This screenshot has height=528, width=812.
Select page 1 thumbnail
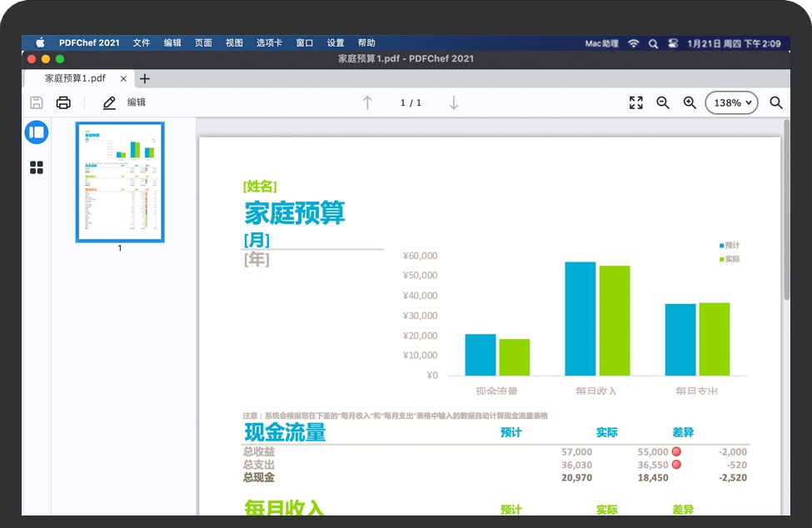[x=120, y=182]
